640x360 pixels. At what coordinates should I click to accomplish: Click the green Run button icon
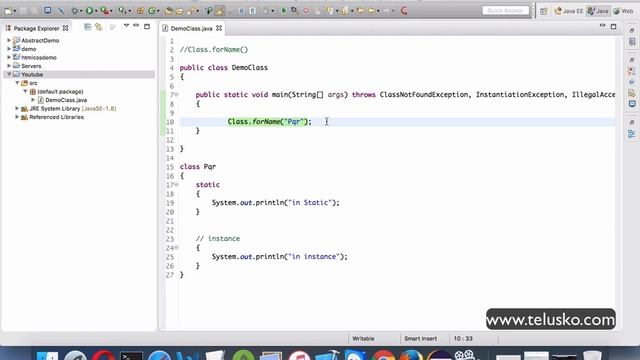pyautogui.click(x=89, y=11)
